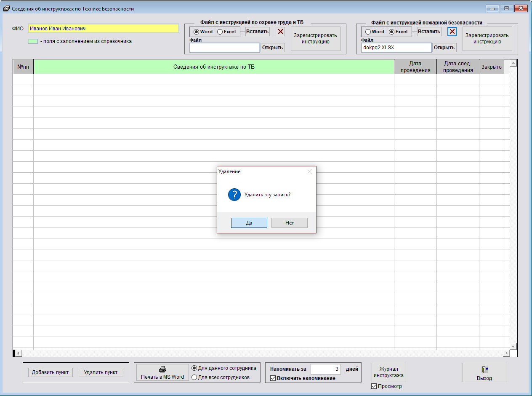Click the horizontal scrollbar right arrow
The height and width of the screenshot is (396, 532).
(x=506, y=353)
